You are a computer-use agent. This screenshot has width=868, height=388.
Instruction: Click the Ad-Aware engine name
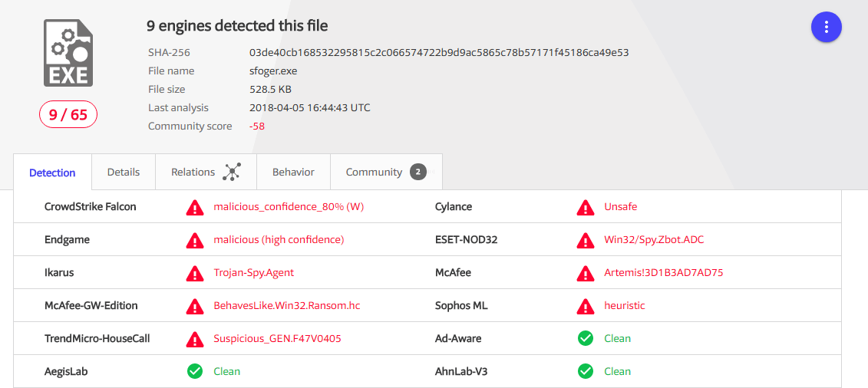tap(458, 338)
